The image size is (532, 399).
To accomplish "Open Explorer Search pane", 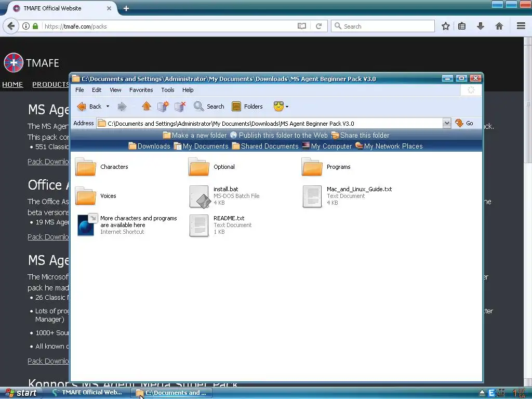I will coord(209,107).
